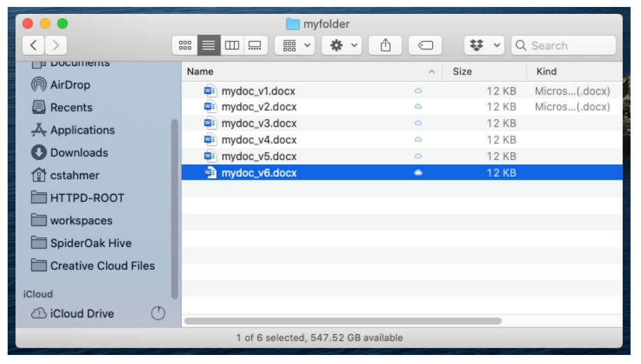Open Downloads in the sidebar
Screen dimensions: 641x364
click(x=79, y=153)
